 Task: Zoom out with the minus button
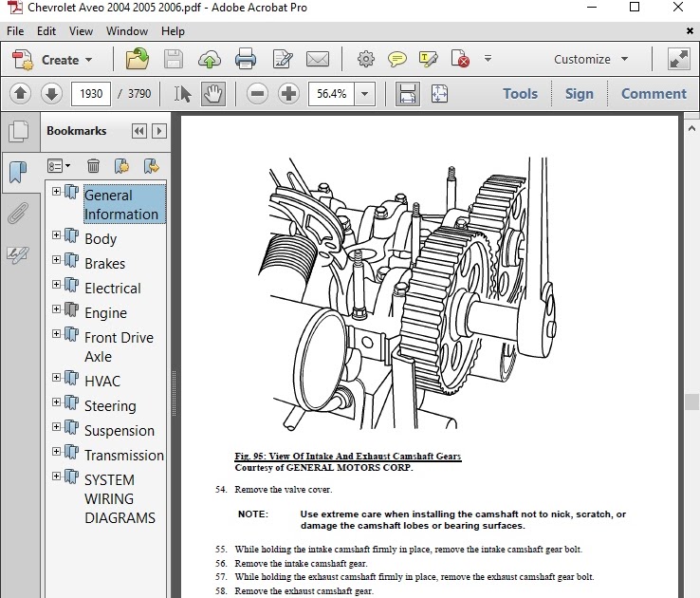(x=258, y=94)
